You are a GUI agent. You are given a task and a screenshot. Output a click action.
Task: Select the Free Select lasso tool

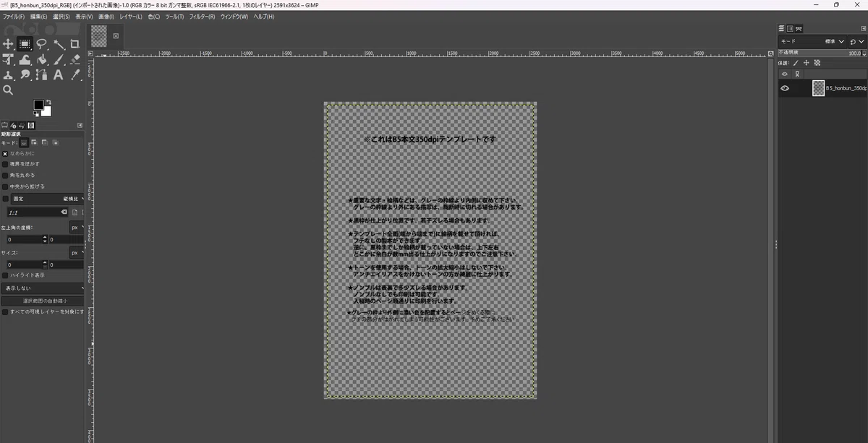point(42,44)
